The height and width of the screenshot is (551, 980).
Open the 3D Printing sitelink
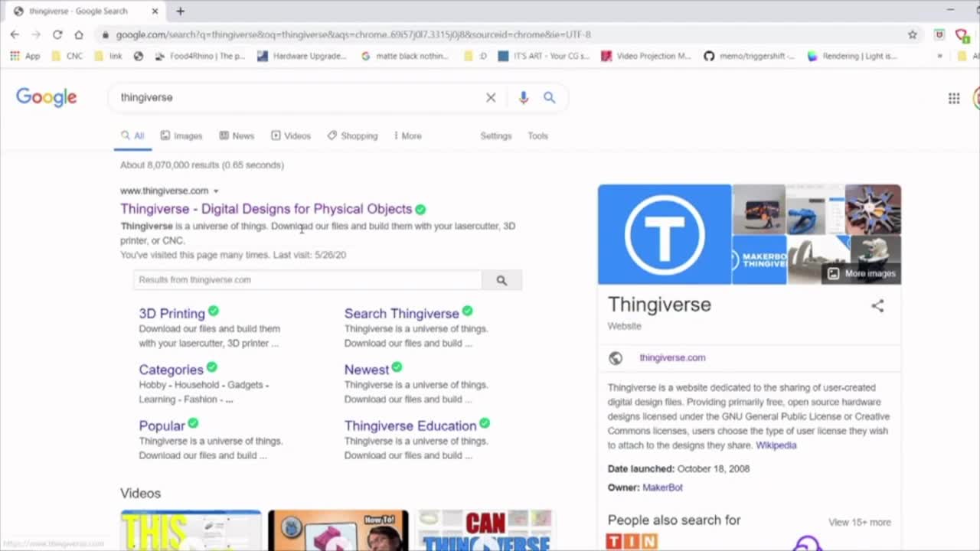pyautogui.click(x=172, y=313)
